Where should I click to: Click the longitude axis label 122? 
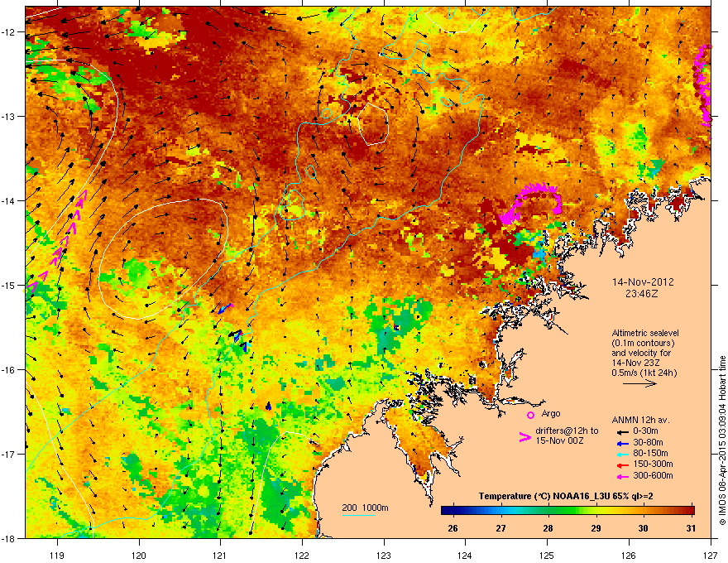click(302, 555)
